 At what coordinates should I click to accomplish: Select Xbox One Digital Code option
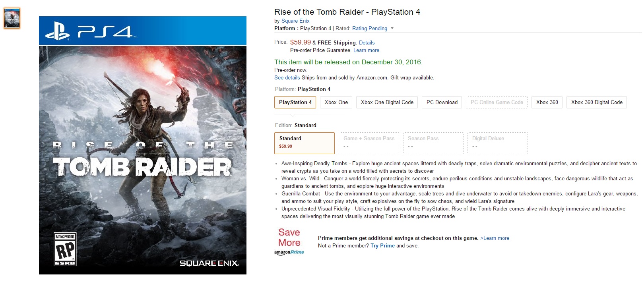[x=387, y=102]
